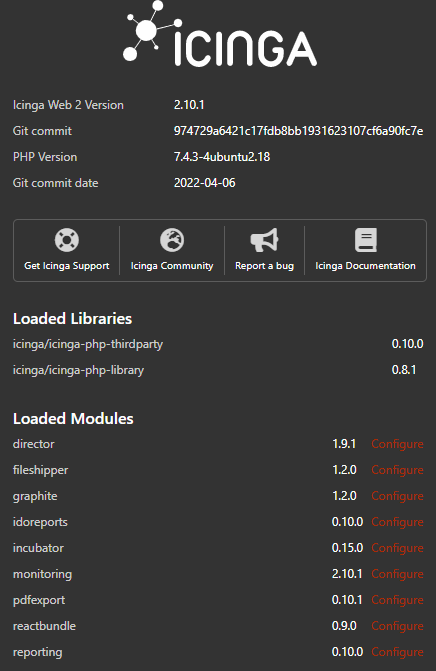
Task: Click the Report a bug megaphone icon
Action: pos(264,240)
